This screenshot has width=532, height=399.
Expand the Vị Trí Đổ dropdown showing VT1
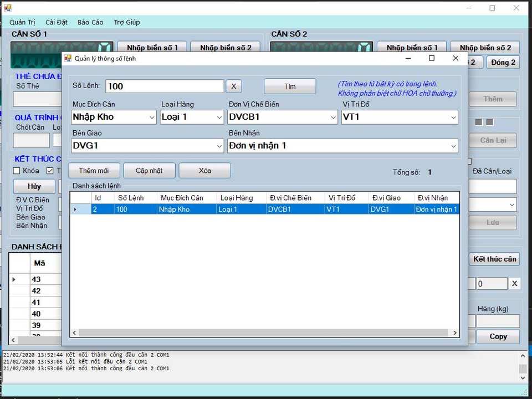click(453, 117)
